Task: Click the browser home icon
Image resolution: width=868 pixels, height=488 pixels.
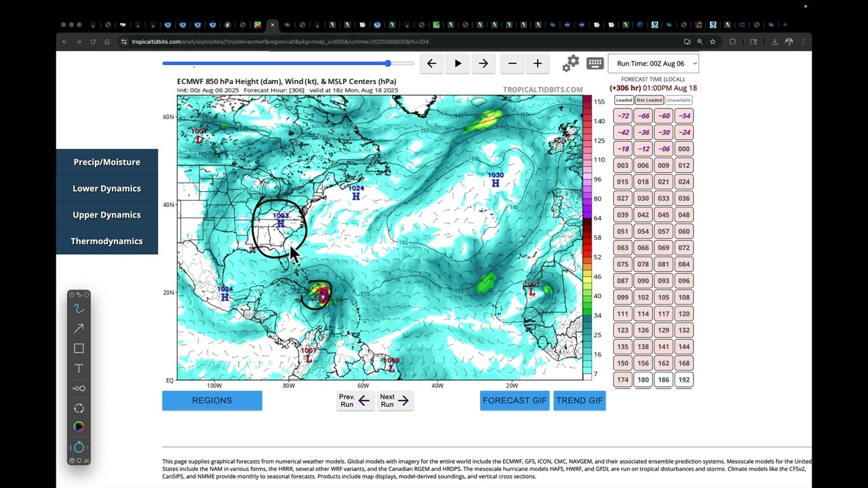Action: [107, 42]
